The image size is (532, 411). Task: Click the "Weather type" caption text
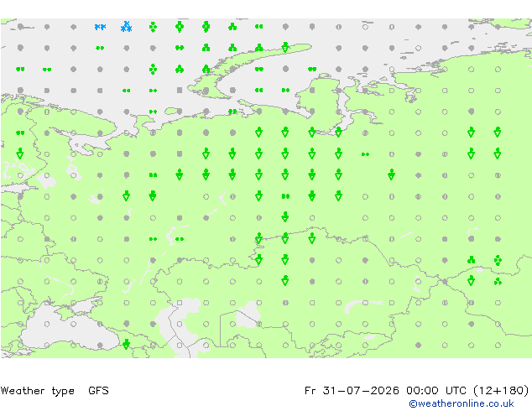(37, 391)
